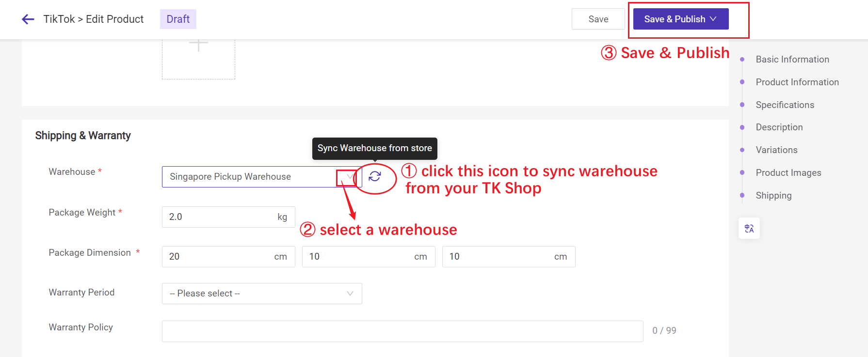Jump to Basic Information section
868x357 pixels.
[792, 60]
